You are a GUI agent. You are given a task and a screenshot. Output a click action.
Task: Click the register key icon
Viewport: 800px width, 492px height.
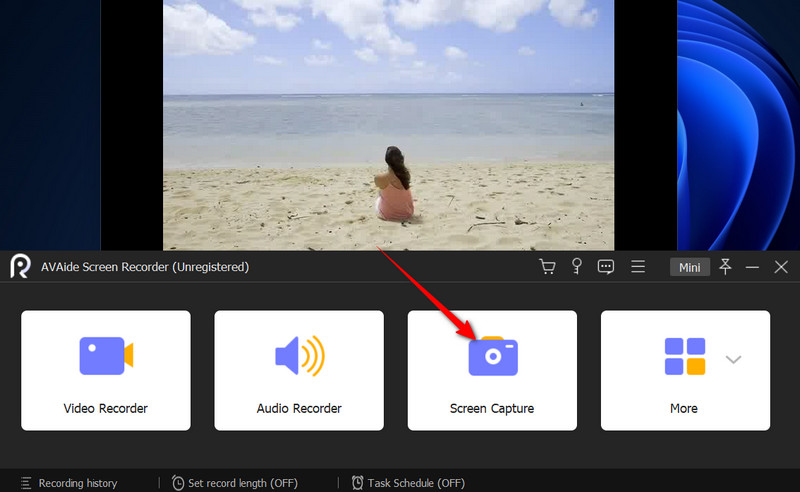click(577, 266)
